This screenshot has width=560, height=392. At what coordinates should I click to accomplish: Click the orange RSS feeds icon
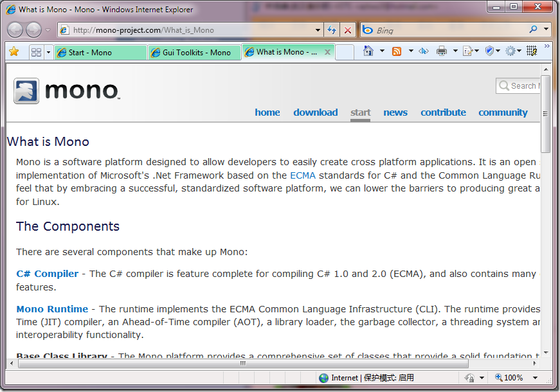[x=397, y=51]
